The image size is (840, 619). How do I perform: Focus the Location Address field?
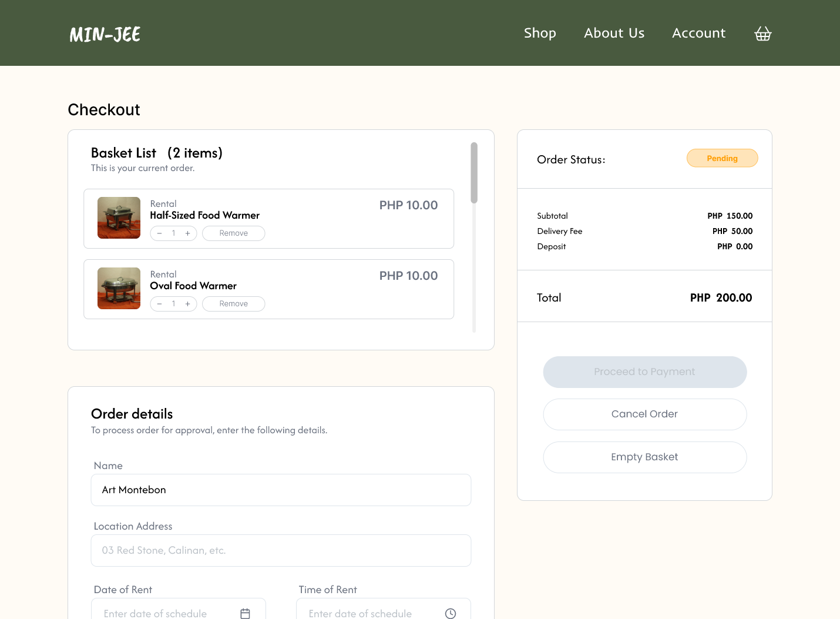point(281,550)
